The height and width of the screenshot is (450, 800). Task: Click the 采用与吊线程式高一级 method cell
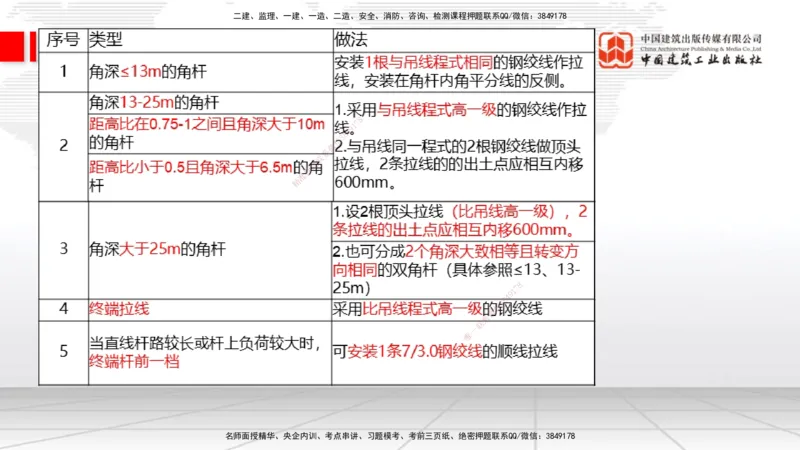[x=463, y=146]
